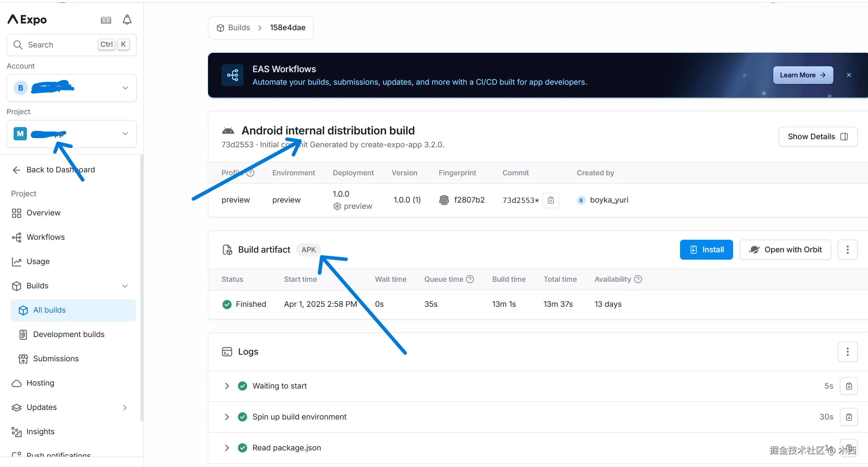Click the Profile help question icon
This screenshot has width=868, height=467.
coord(250,173)
